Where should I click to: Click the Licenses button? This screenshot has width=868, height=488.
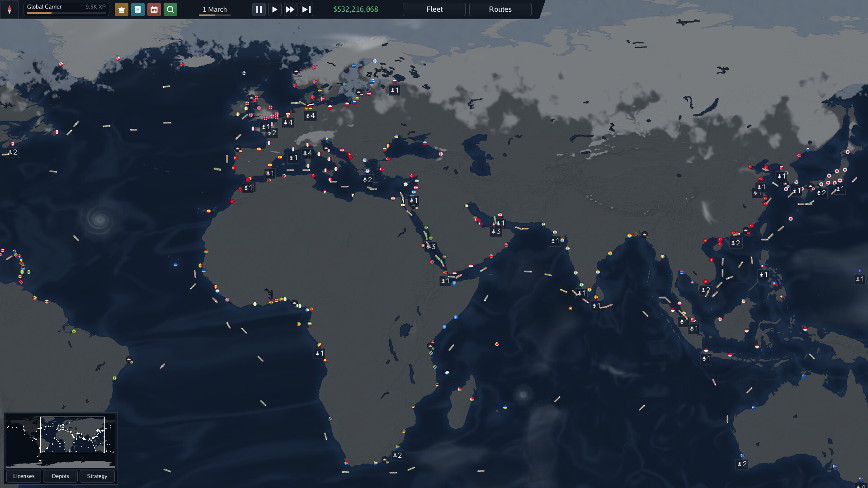24,476
